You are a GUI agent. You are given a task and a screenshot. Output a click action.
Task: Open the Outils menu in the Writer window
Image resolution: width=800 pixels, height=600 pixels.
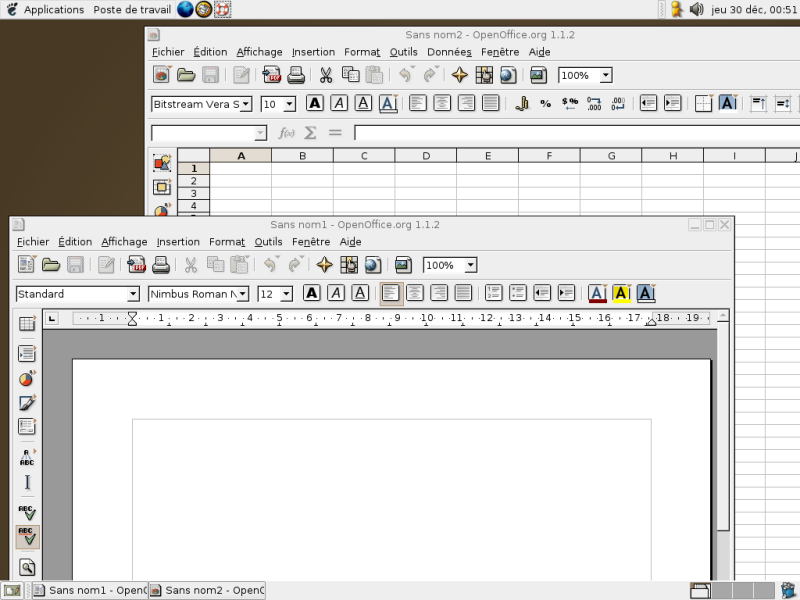268,242
